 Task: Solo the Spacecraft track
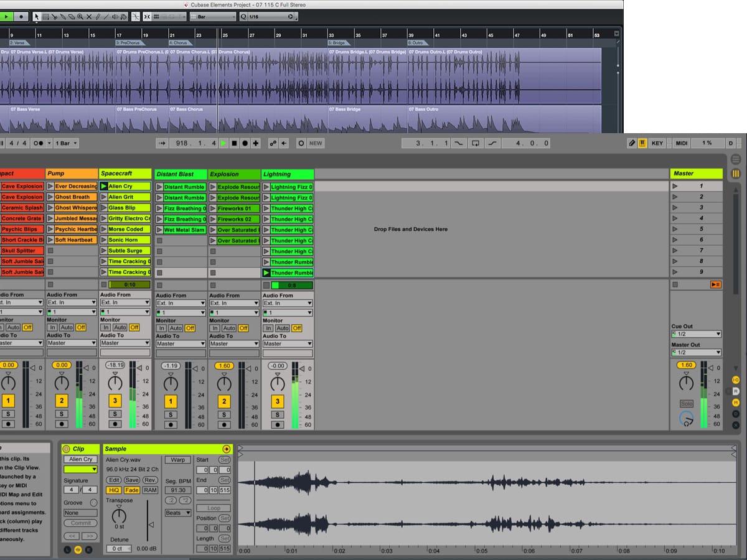(115, 414)
